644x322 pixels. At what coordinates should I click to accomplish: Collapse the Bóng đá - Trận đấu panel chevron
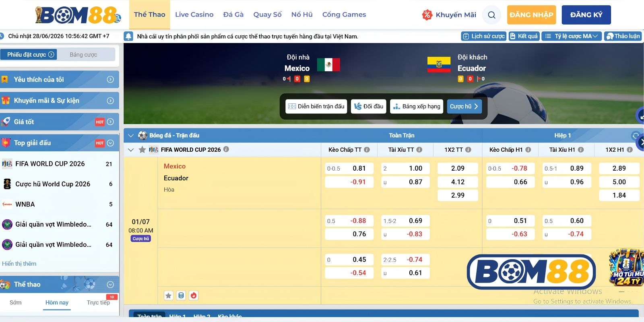[130, 136]
